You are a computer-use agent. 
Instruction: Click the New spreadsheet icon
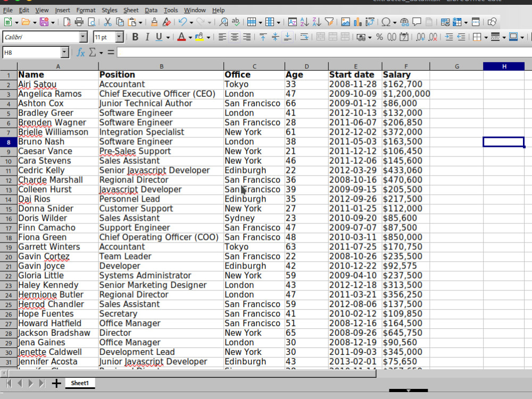[x=8, y=22]
